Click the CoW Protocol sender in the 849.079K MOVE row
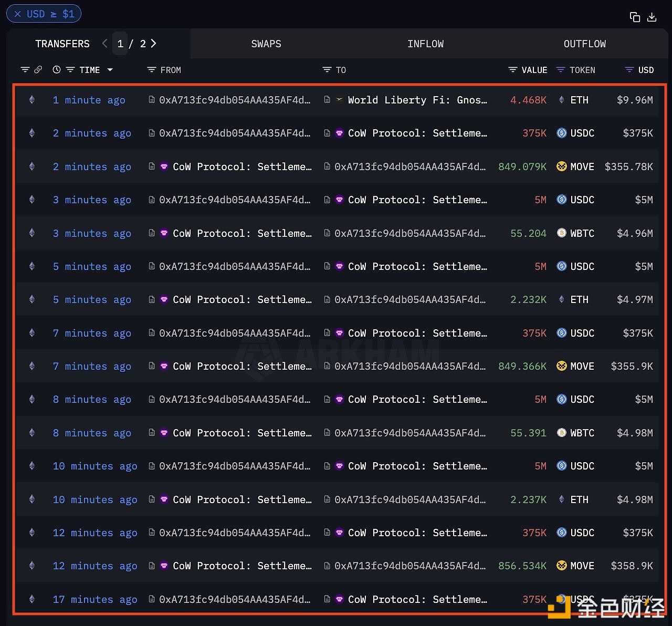 [x=242, y=166]
